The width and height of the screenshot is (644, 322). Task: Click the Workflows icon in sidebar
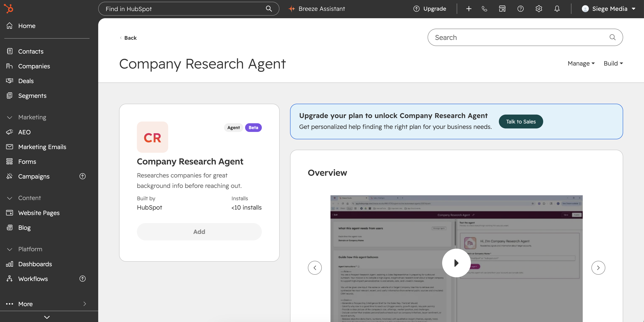click(x=10, y=279)
